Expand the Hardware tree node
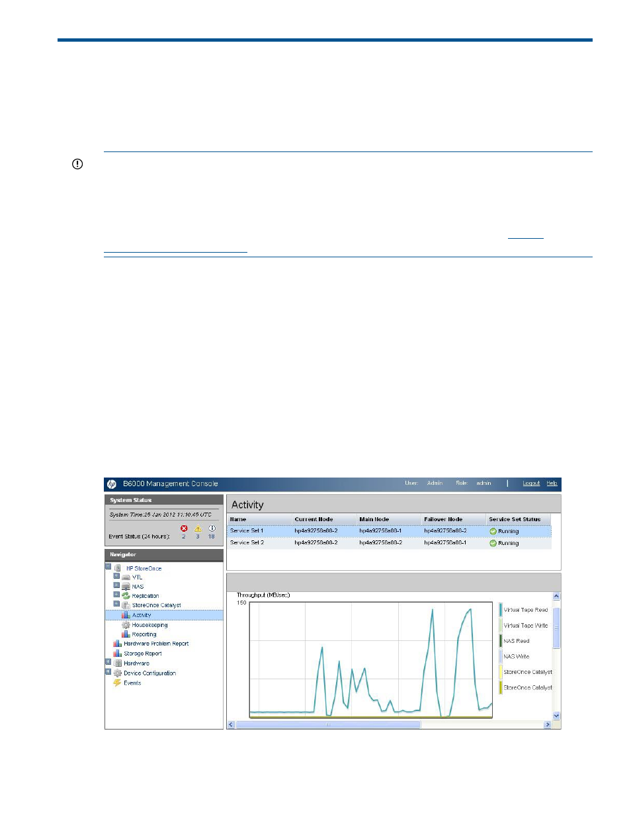Viewport: 631px width, 840px height. point(108,661)
